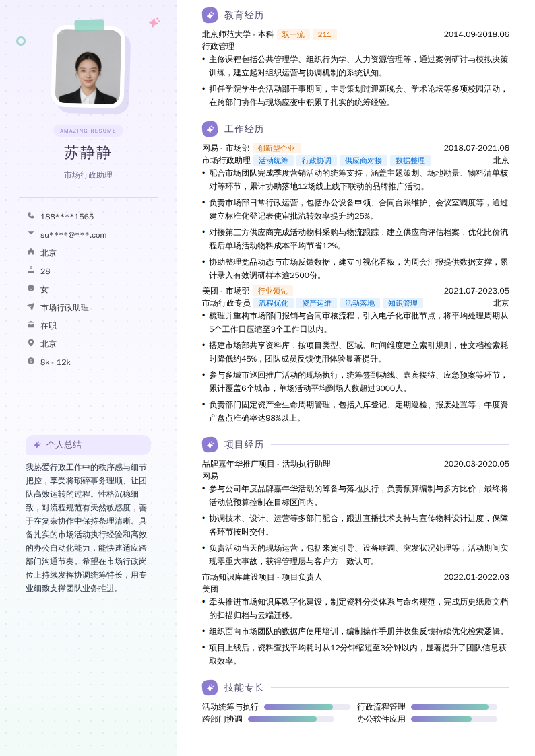Click the sparkle icon beside 工作经历 heading

[x=210, y=129]
